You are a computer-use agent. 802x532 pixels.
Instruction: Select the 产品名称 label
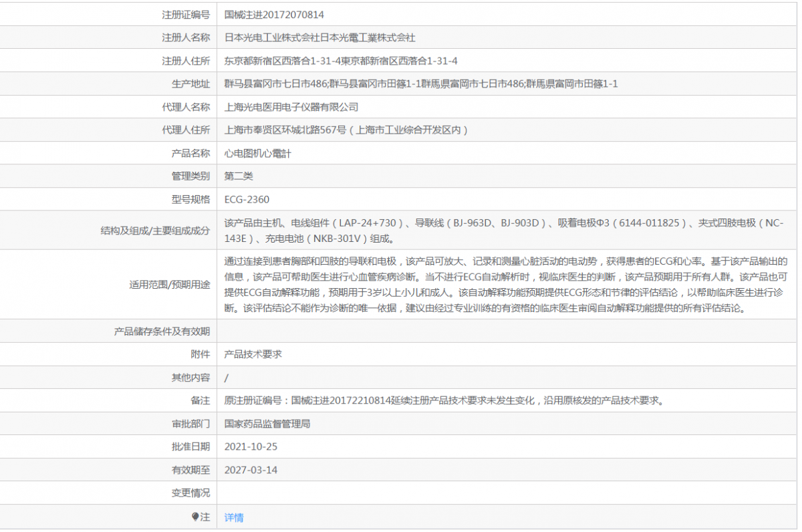click(190, 153)
